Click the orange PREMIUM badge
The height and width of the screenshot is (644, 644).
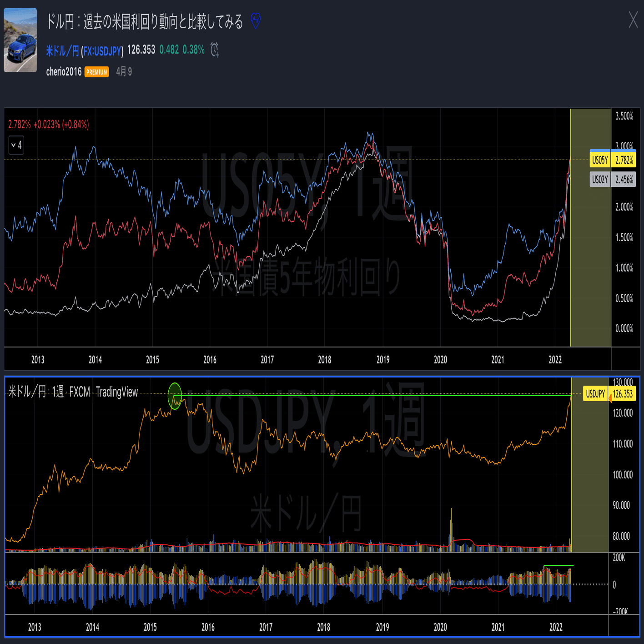[96, 72]
